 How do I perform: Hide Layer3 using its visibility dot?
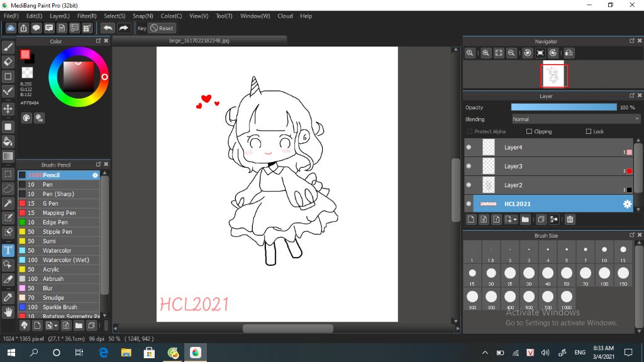469,166
